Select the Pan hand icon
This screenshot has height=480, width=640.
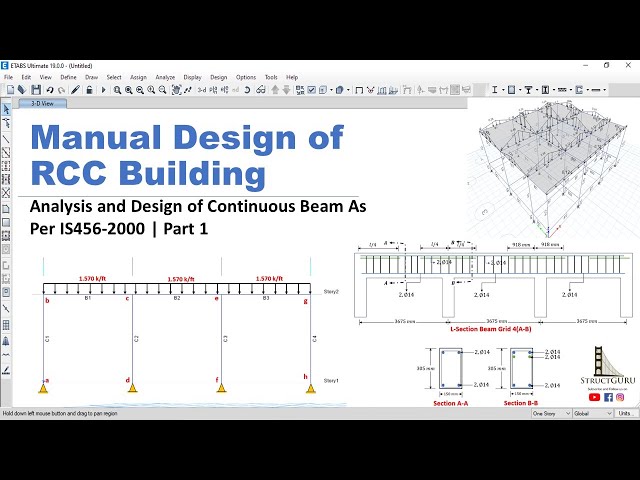pos(176,90)
